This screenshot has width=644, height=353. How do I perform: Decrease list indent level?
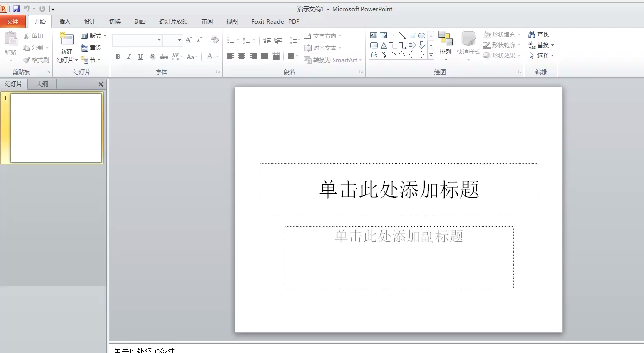click(267, 40)
